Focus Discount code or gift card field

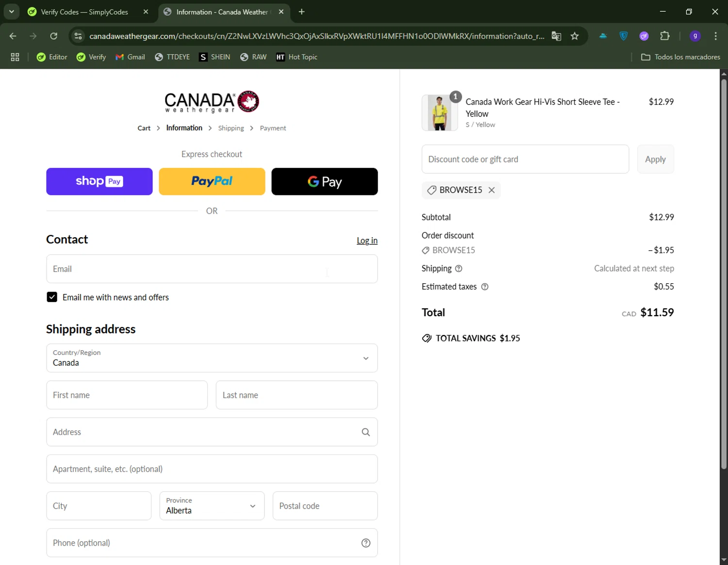pos(525,159)
